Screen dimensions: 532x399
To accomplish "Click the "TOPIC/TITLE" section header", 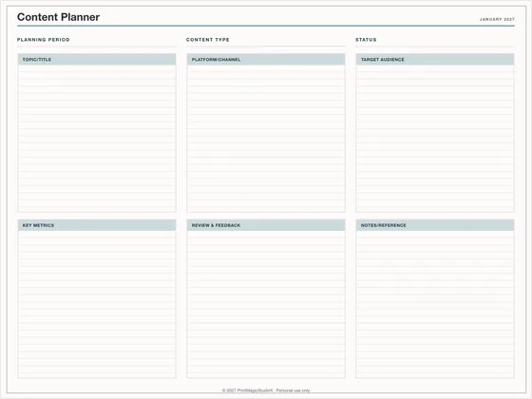I will click(97, 59).
